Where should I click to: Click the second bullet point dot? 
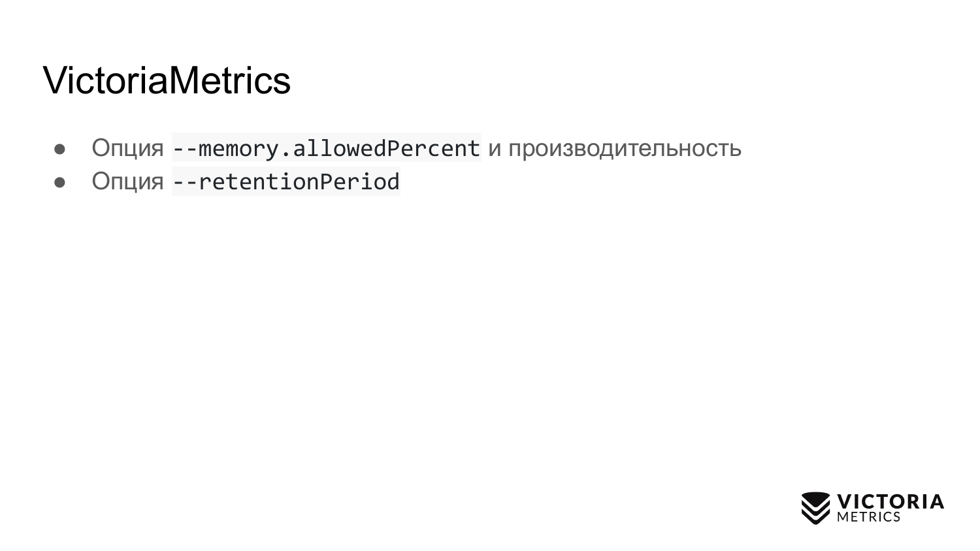(x=60, y=182)
